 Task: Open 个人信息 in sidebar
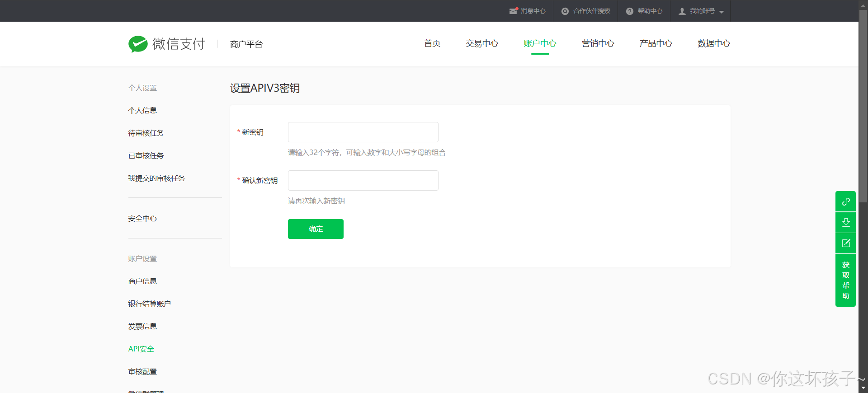142,110
